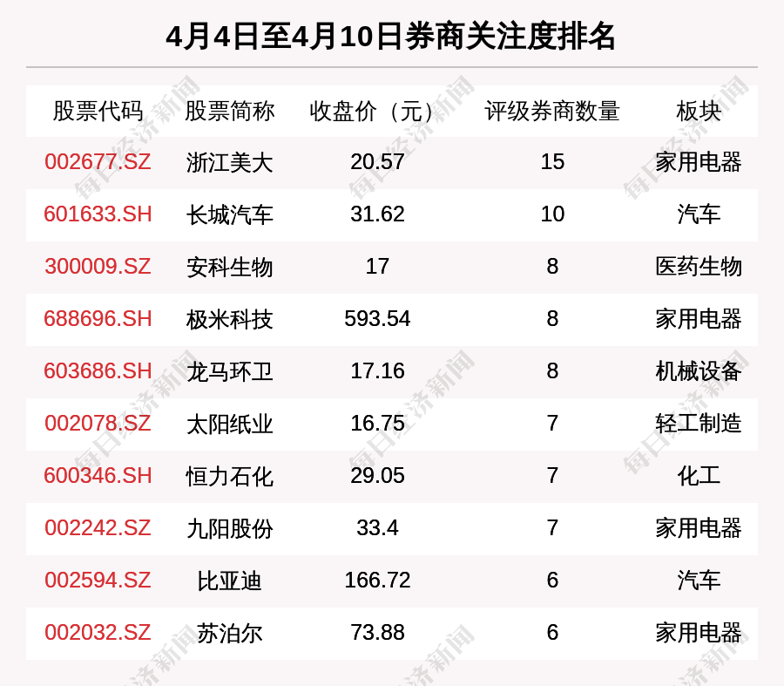Click stock name 苏泊尔
This screenshot has width=784, height=686.
click(x=229, y=634)
